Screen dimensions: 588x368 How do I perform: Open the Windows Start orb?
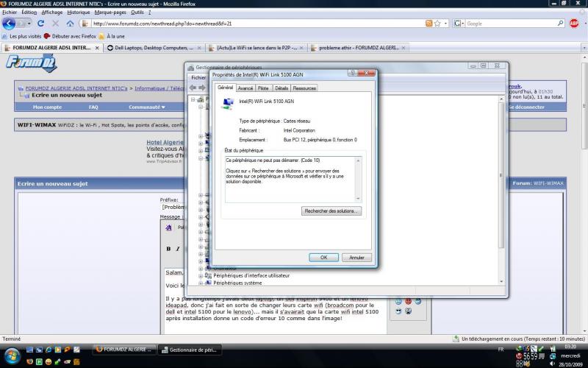coord(11,355)
